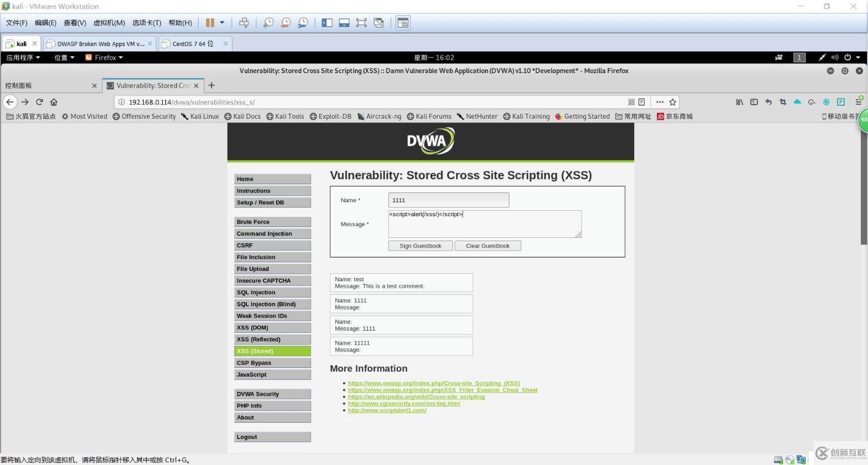Toggle the Firefox sidebar view icon
This screenshot has width=868, height=465.
tap(754, 102)
